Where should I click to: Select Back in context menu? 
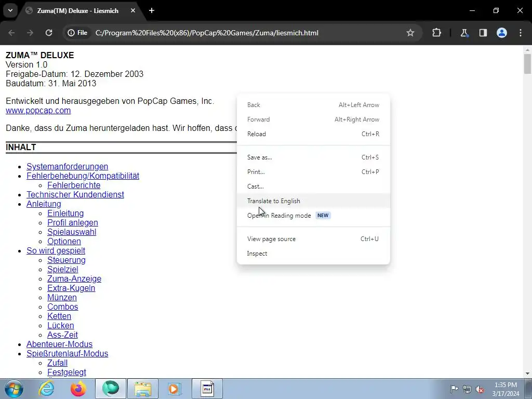coord(313,105)
